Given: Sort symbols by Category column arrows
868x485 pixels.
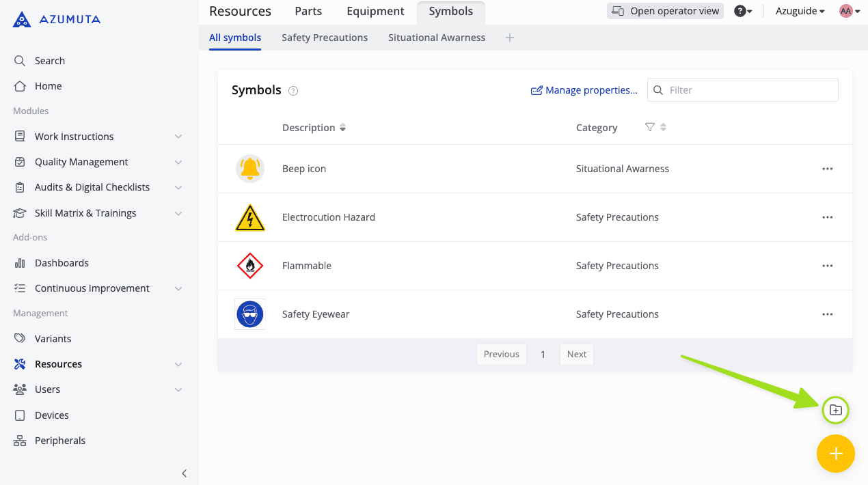Looking at the screenshot, I should pyautogui.click(x=663, y=127).
